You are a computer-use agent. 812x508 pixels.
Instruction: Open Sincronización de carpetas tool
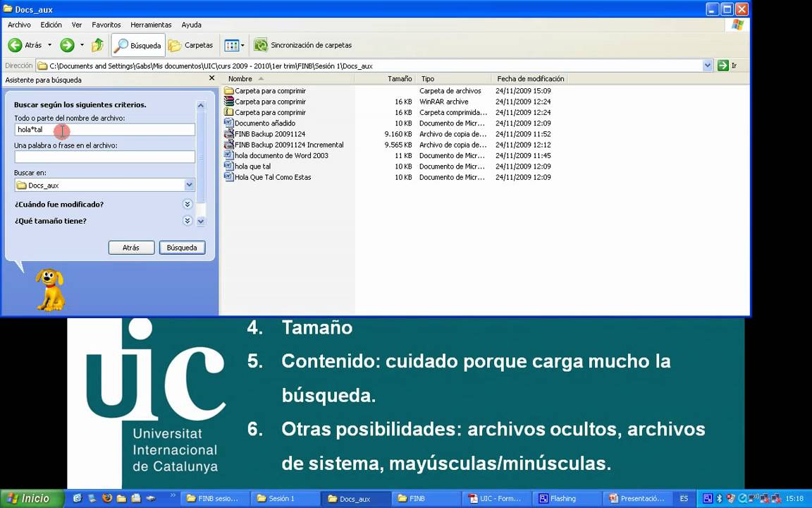point(302,46)
